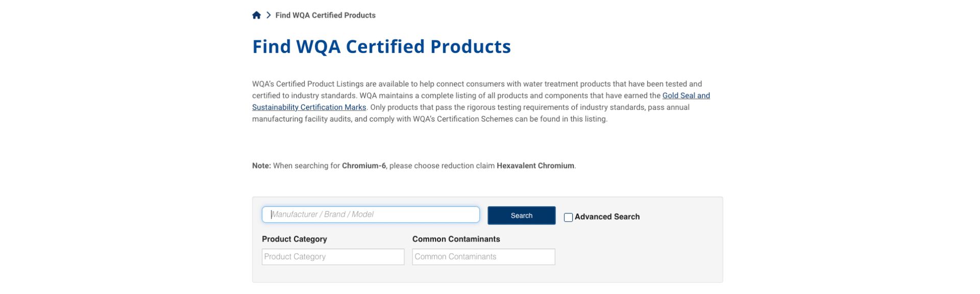
Task: Click the bold 'Note:' label
Action: point(261,166)
